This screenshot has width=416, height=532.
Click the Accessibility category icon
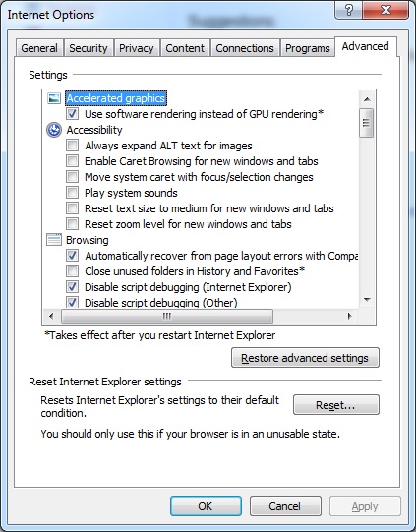pyautogui.click(x=54, y=130)
